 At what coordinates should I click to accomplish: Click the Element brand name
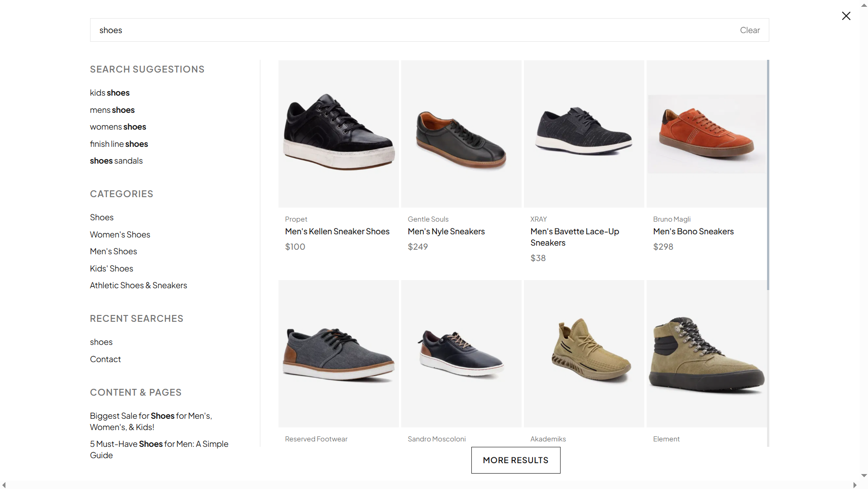(666, 439)
